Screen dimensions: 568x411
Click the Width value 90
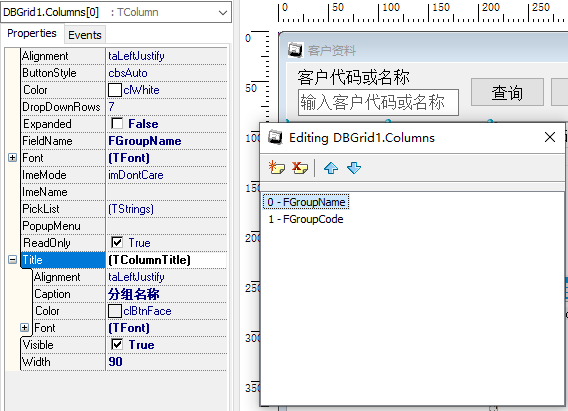point(115,361)
